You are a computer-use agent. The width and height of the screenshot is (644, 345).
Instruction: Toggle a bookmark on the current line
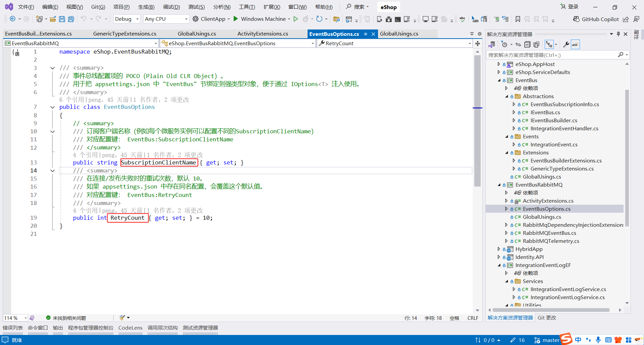pos(518,19)
